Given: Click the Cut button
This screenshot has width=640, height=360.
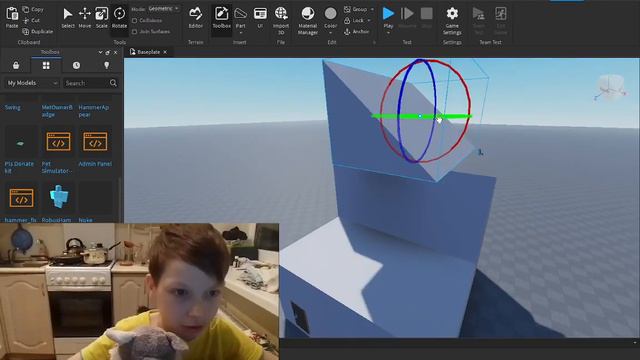Looking at the screenshot, I should (31, 20).
